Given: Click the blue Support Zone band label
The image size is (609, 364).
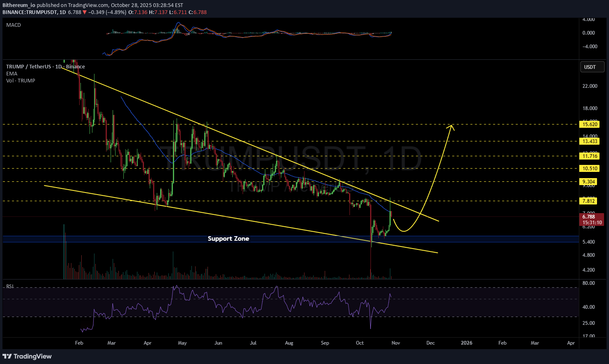Looking at the screenshot, I should click(228, 239).
